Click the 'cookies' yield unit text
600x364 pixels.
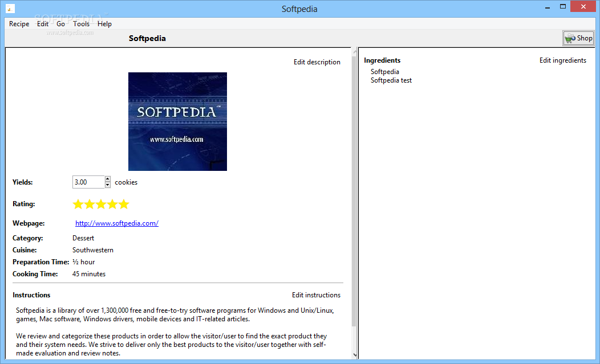pyautogui.click(x=126, y=182)
